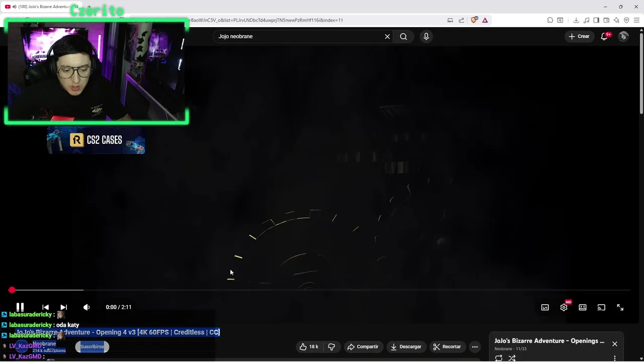Open browser extensions puzzle icon
This screenshot has width=644, height=362.
(x=550, y=20)
